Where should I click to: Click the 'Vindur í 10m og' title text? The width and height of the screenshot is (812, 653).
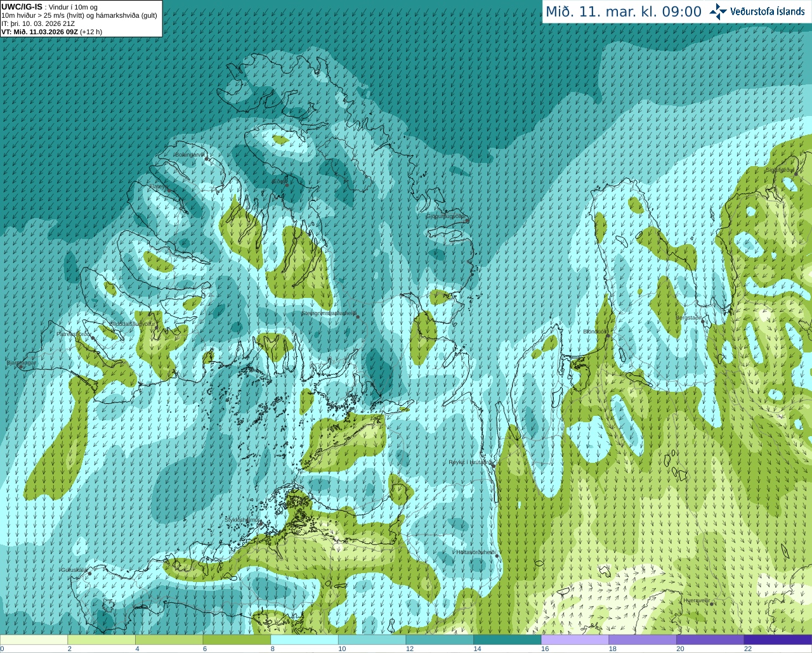coord(72,7)
